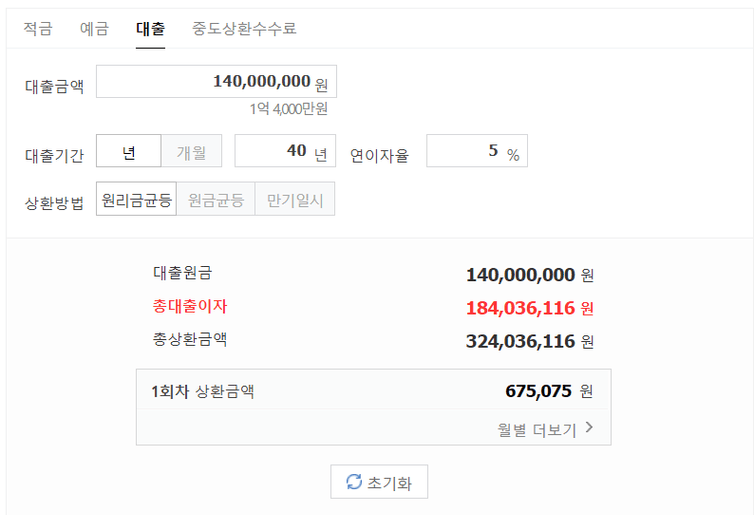Expand 월별 더보기 monthly details
This screenshot has height=515, width=754.
point(545,428)
